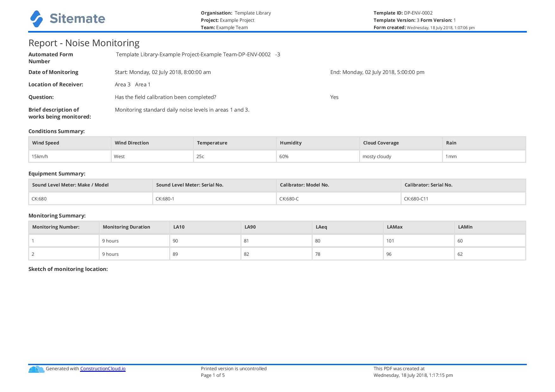Select the LAMax column header
The width and height of the screenshot is (555, 392).
(395, 227)
